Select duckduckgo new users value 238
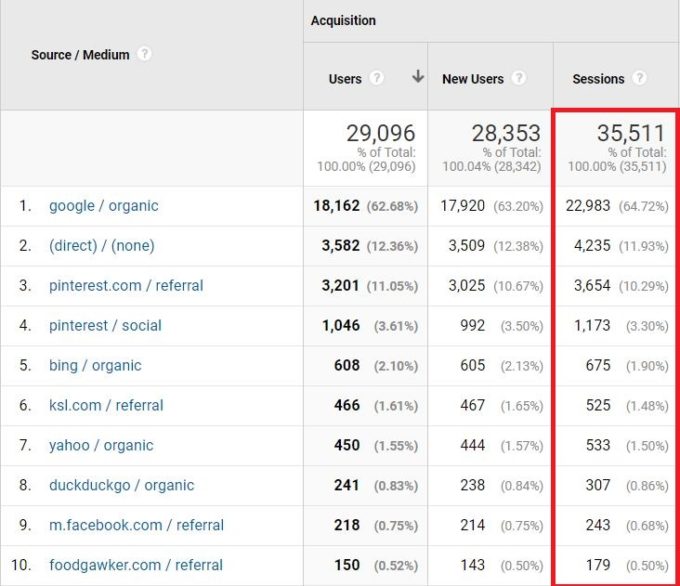 473,485
